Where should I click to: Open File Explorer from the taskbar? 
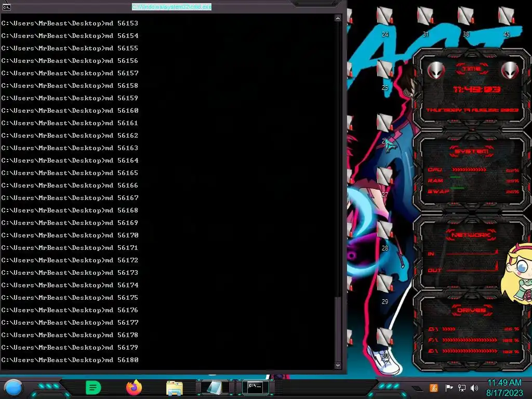(175, 388)
